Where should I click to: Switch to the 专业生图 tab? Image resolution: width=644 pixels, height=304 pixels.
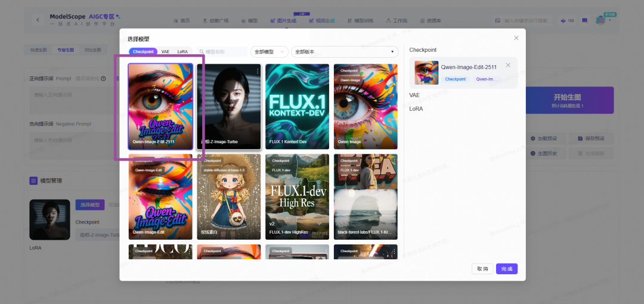(x=66, y=50)
